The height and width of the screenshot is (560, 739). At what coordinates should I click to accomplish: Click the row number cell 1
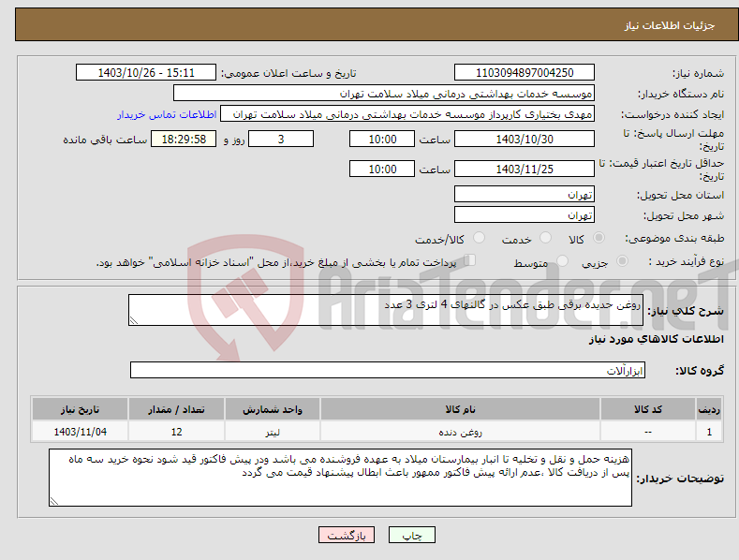[709, 432]
